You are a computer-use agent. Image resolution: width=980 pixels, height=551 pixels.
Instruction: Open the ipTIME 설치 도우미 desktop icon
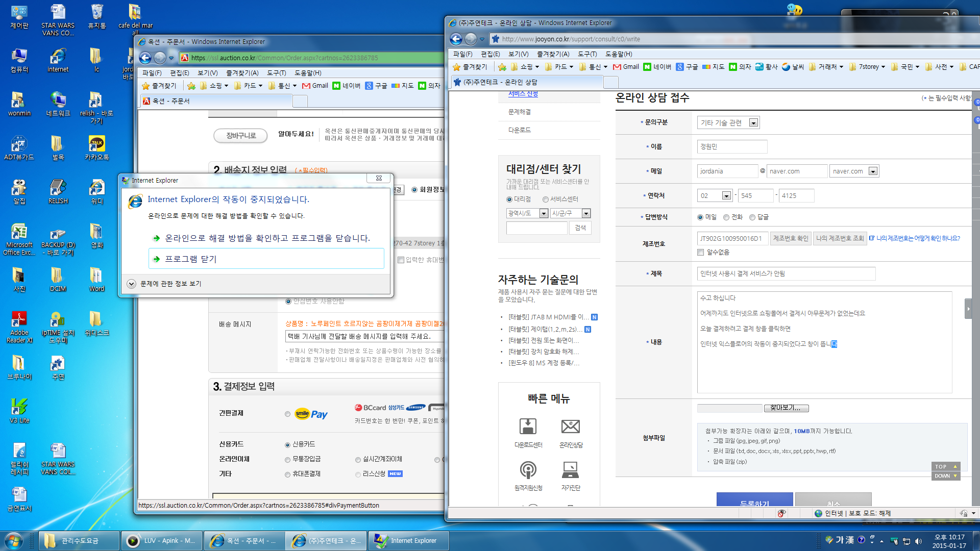point(58,327)
